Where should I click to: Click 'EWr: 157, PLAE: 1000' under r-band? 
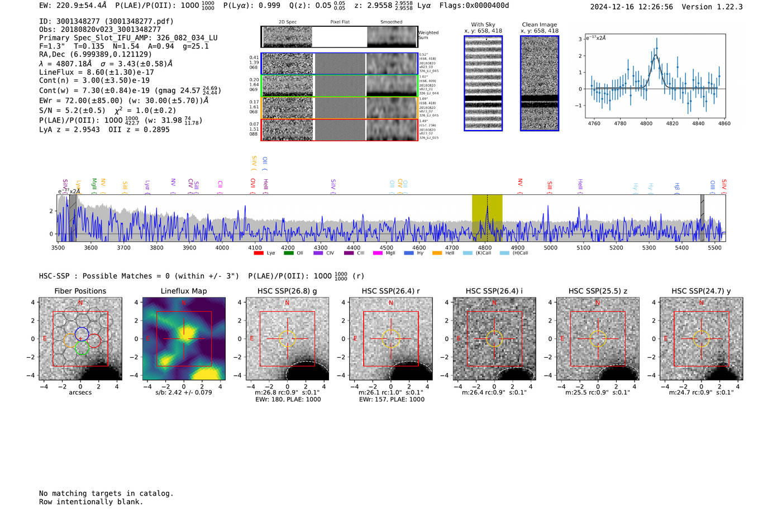(x=391, y=400)
